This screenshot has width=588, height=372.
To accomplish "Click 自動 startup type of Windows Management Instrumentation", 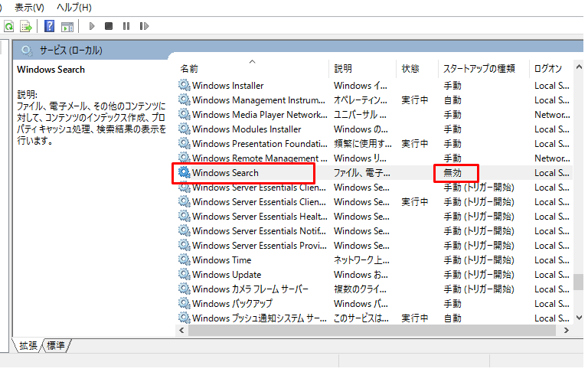I will (452, 100).
